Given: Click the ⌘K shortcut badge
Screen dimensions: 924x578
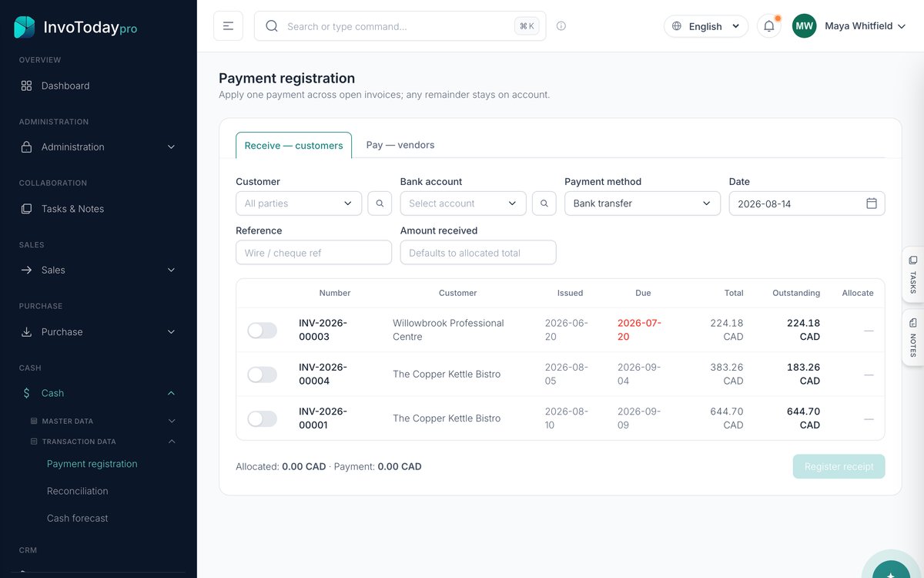Looking at the screenshot, I should pos(527,26).
